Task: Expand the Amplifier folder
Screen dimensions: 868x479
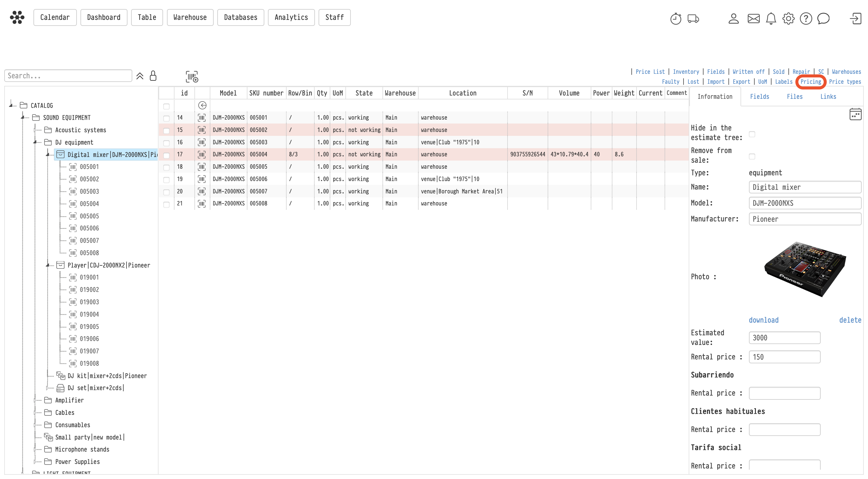Action: [35, 400]
